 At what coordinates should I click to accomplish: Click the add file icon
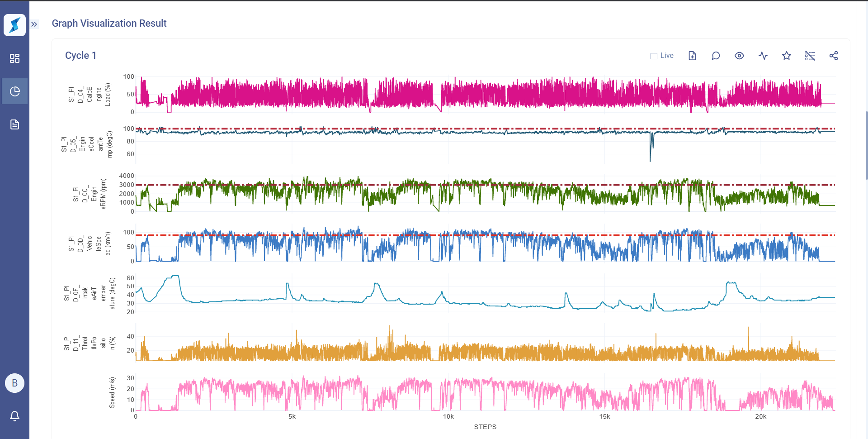(692, 56)
